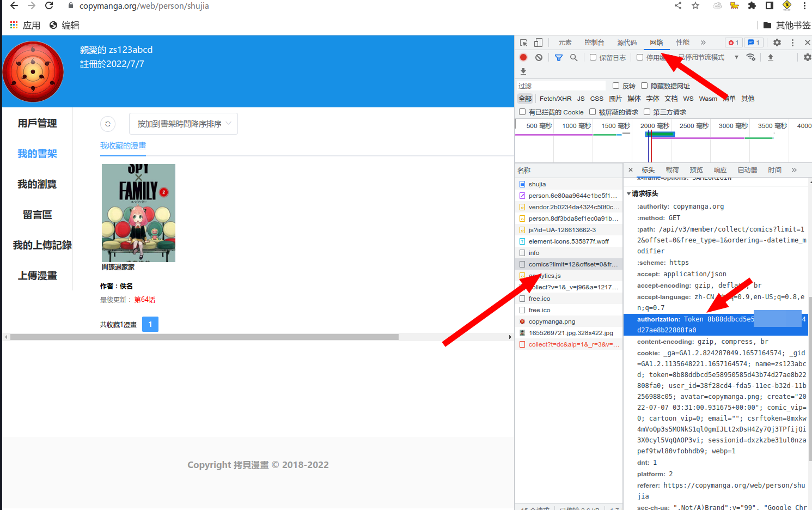Go forward using the browser forward arrow
Screen dimensions: 812x510
click(x=32, y=5)
